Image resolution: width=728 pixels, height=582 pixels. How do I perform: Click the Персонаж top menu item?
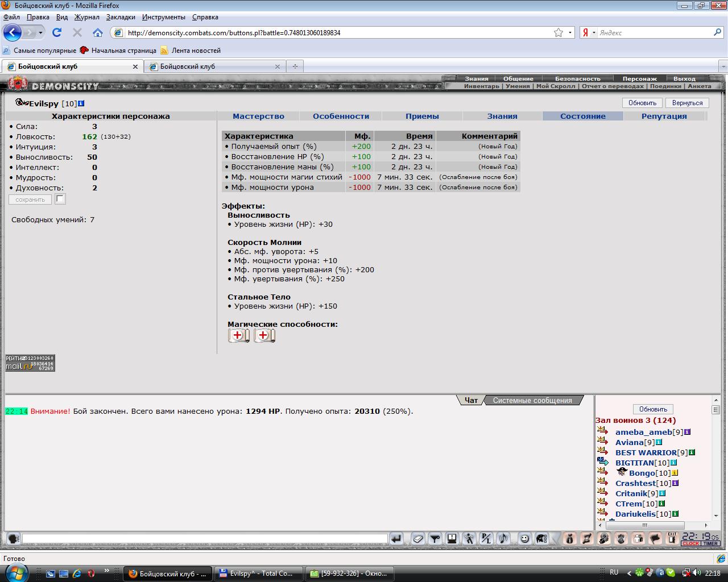[639, 78]
